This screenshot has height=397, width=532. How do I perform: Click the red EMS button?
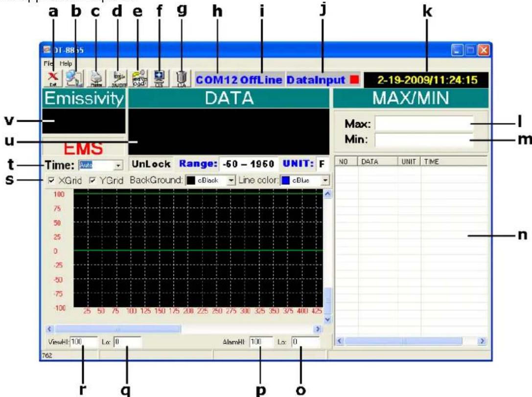tap(84, 148)
